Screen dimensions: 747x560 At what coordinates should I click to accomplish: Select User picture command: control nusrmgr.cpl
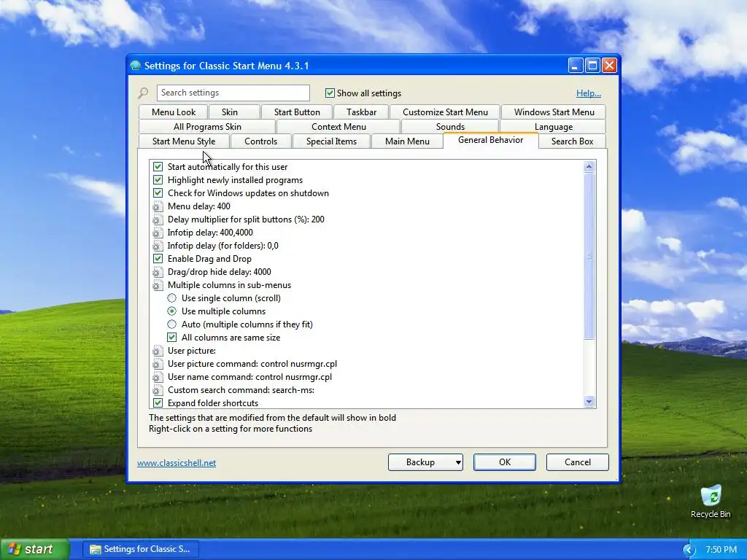pyautogui.click(x=252, y=364)
